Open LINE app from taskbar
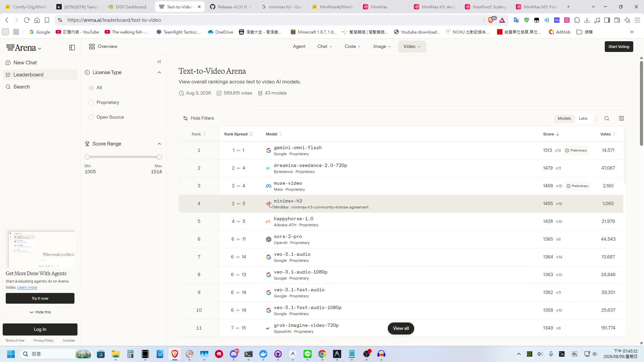The image size is (644, 362). [x=308, y=354]
